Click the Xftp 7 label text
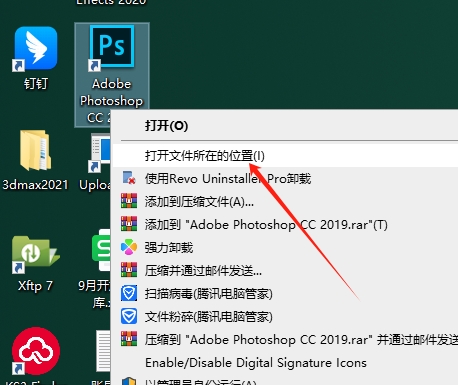 [x=35, y=286]
